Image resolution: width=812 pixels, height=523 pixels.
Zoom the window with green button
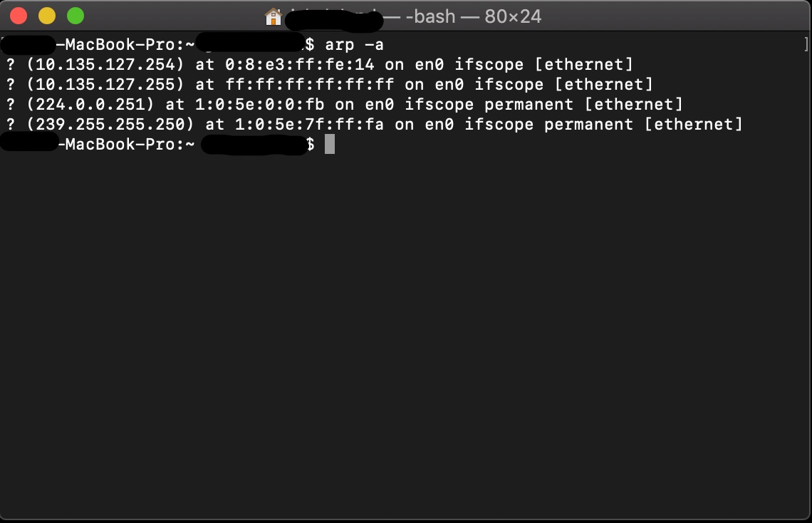(75, 16)
